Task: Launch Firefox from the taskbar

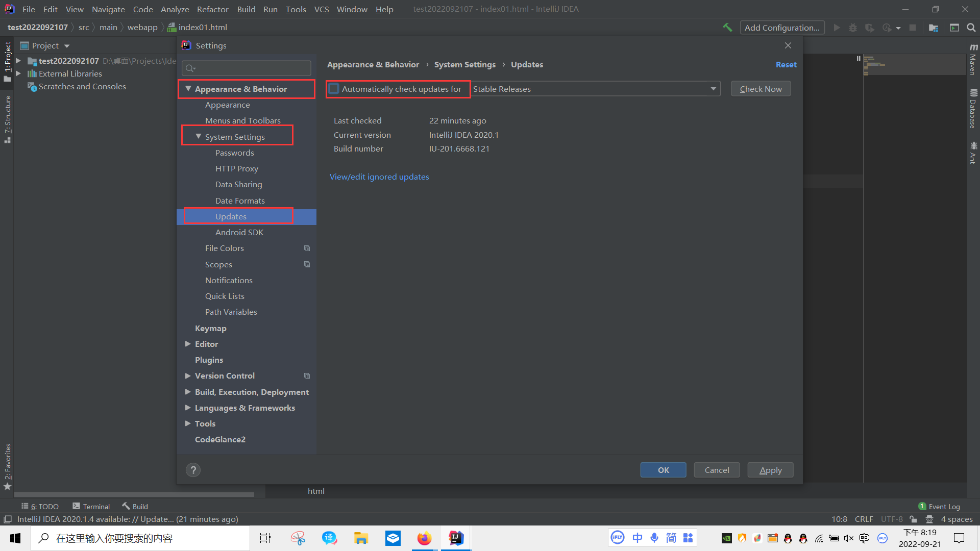Action: point(424,538)
